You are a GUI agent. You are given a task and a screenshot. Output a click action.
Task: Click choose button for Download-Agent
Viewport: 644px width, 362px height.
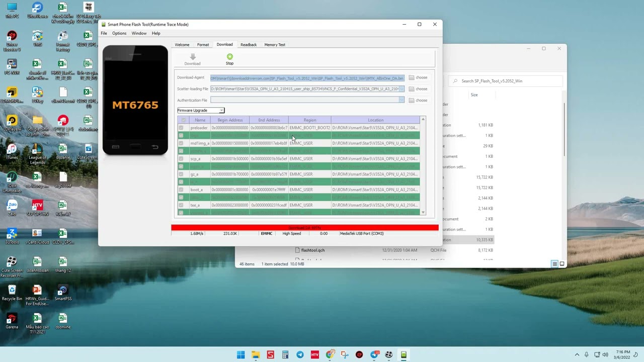[418, 77]
